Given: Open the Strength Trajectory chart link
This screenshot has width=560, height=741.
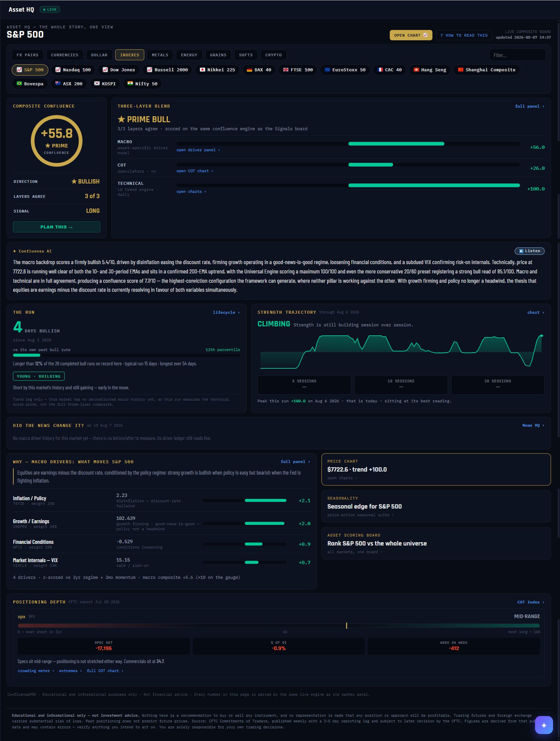Looking at the screenshot, I should 536,312.
